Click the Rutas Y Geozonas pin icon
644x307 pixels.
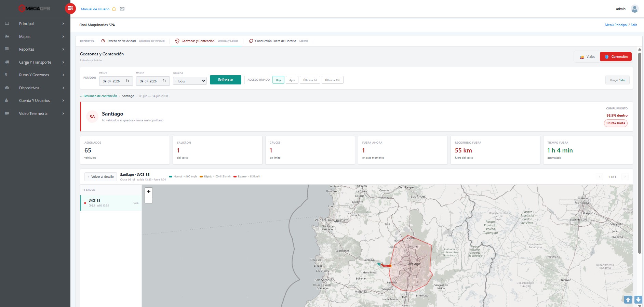(x=6, y=75)
